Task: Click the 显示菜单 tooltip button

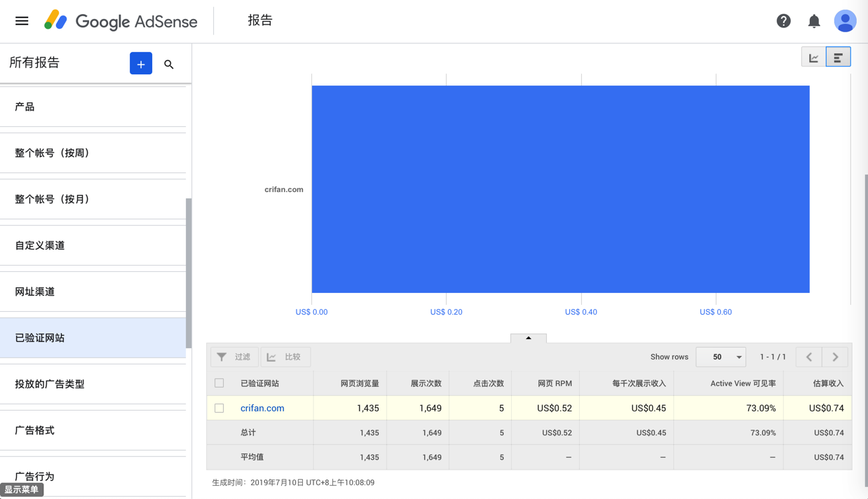Action: pos(22,490)
